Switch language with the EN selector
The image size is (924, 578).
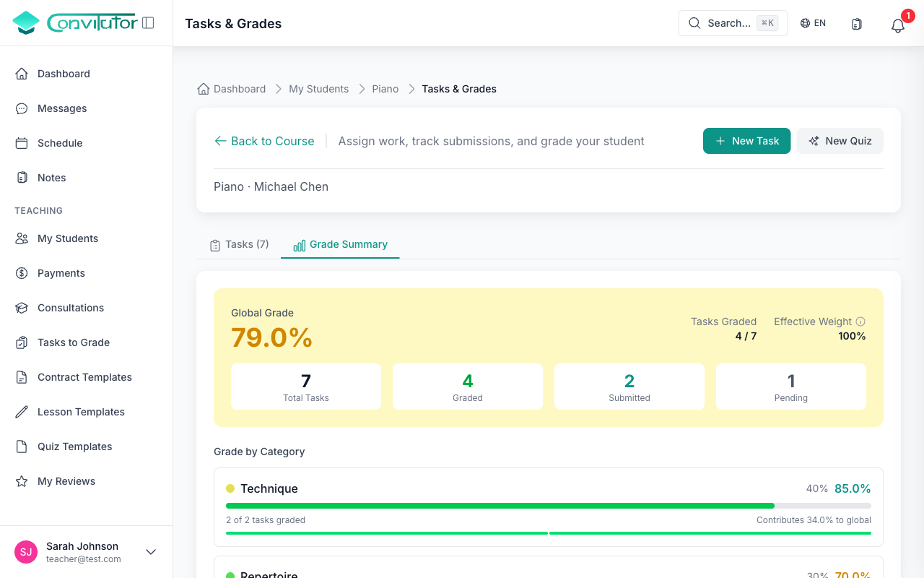tap(813, 23)
